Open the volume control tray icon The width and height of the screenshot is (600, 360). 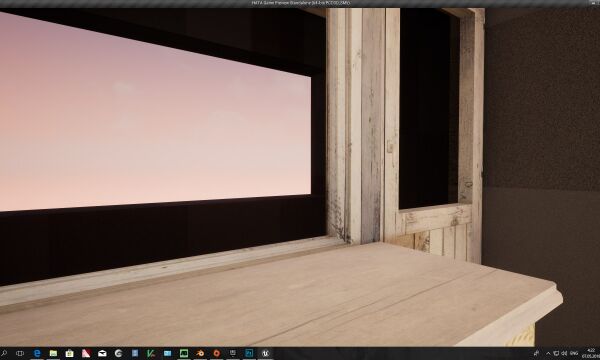(564, 353)
